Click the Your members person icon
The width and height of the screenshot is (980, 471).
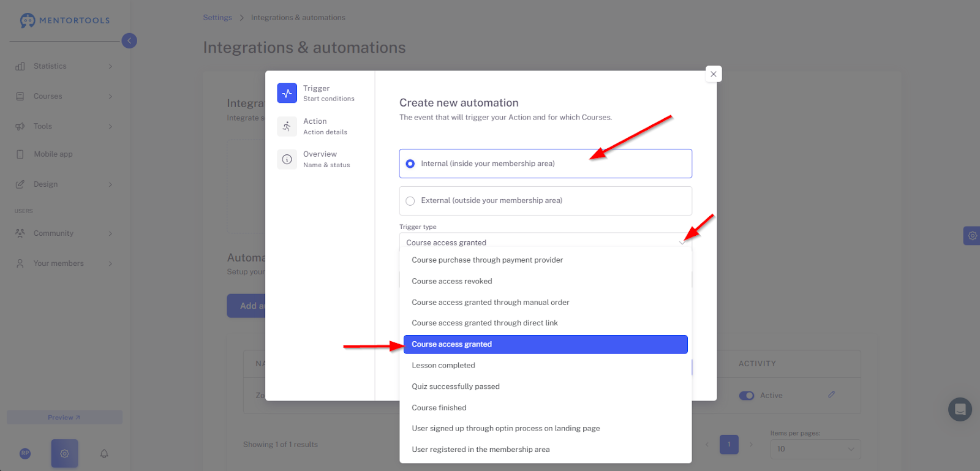(x=20, y=263)
